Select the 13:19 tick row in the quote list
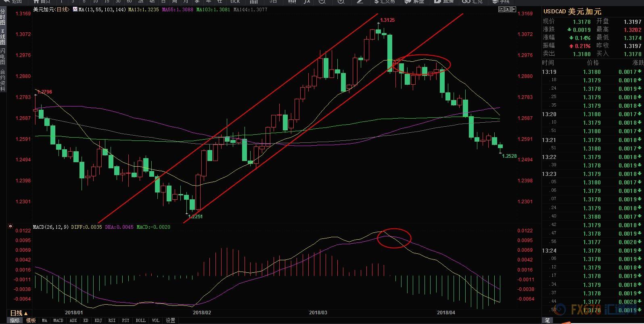 (592, 72)
